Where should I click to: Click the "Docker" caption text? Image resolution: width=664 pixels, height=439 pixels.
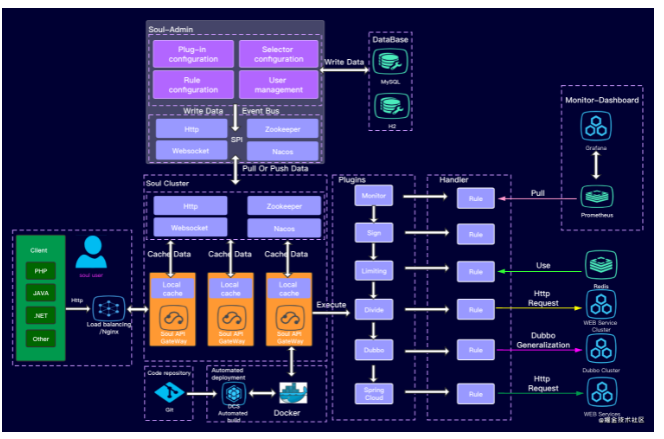pos(287,413)
